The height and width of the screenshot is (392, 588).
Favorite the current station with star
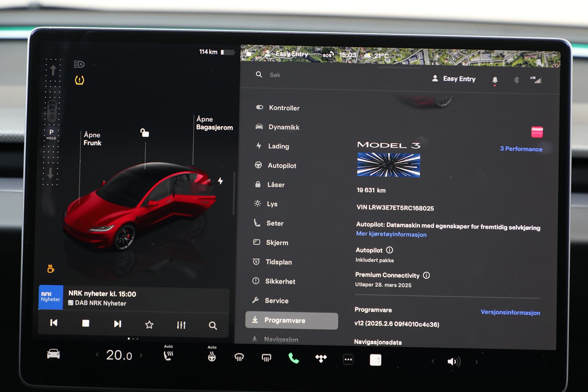click(149, 324)
